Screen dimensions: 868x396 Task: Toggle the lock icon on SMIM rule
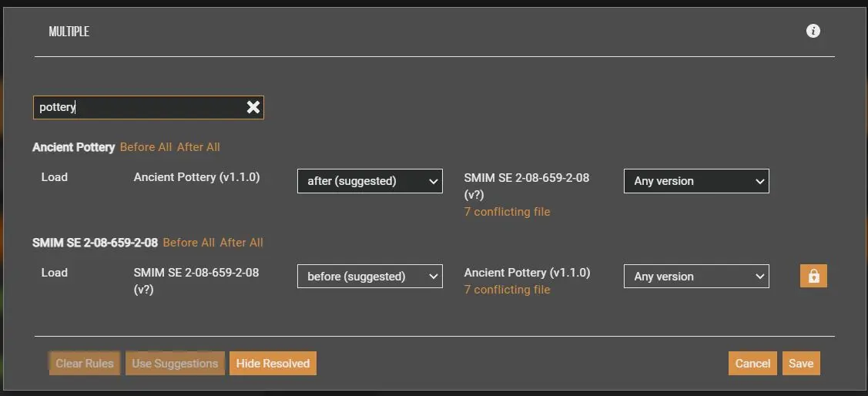click(x=813, y=276)
